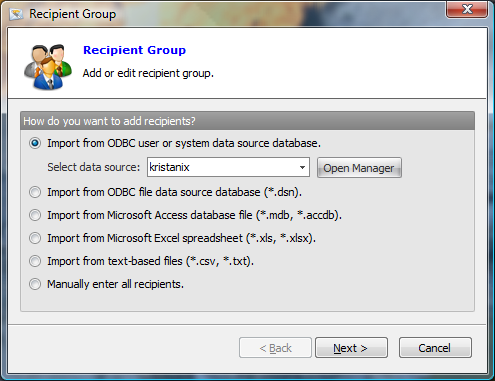Close the Recipient Group dialog window
This screenshot has width=495, height=381.
467,9
